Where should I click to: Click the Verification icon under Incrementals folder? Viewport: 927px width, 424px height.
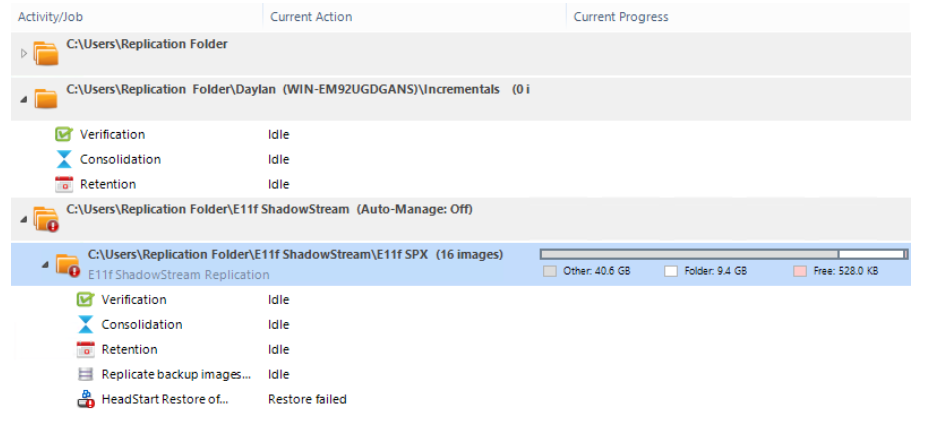point(63,134)
